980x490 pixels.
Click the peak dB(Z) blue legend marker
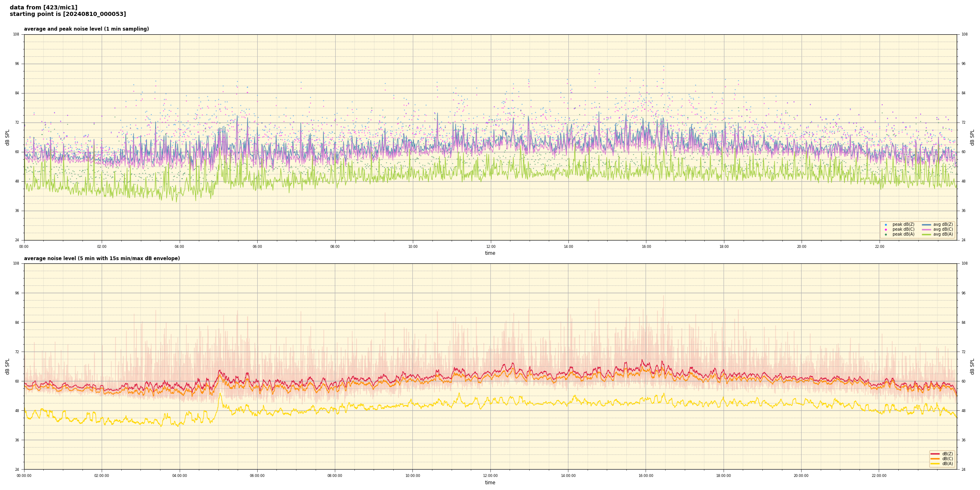[x=886, y=225]
